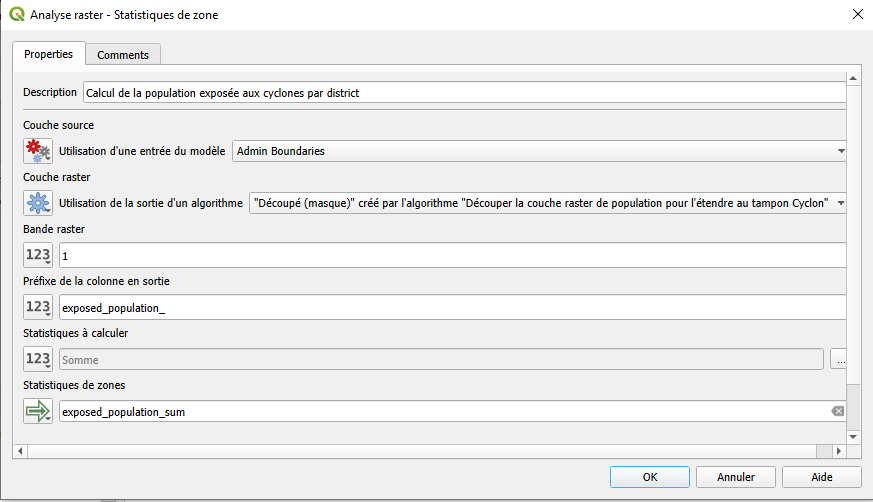Click the Bande raster value field
Viewport: 873px width, 502px height.
pos(450,256)
